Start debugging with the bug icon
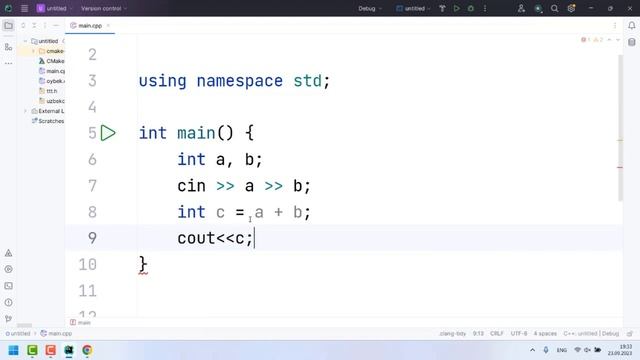640x360 pixels. click(471, 8)
